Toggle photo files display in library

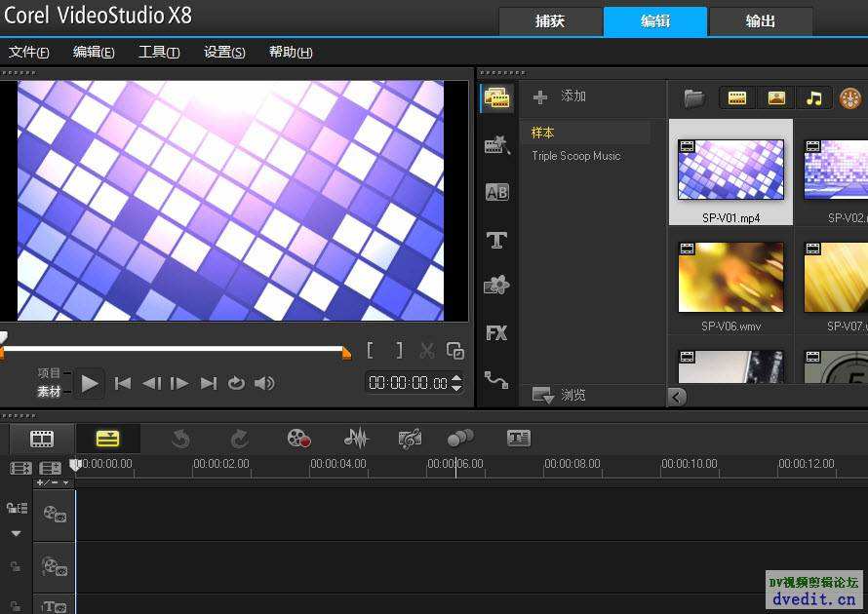775,97
